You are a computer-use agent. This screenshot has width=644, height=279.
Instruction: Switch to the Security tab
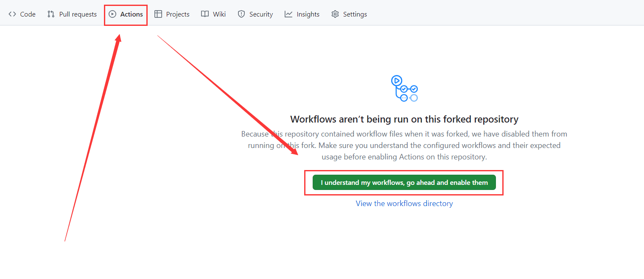[x=261, y=14]
